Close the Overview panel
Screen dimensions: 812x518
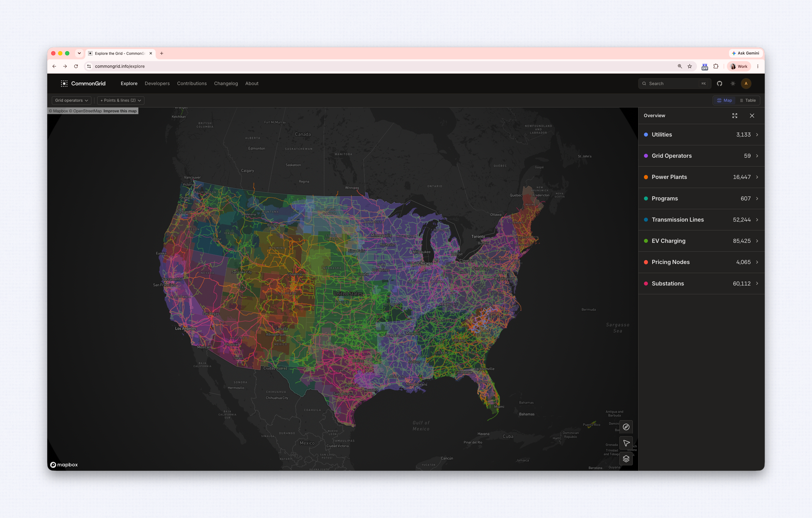click(x=752, y=116)
